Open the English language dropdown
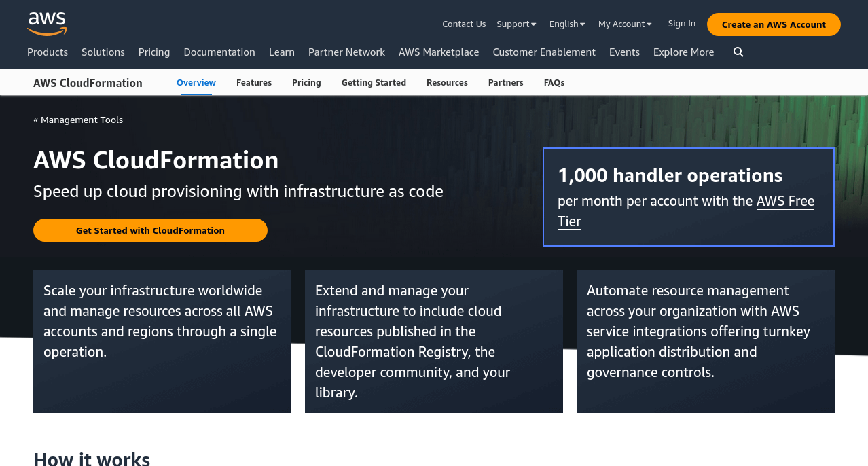Screen dimensions: 868x466 click(x=566, y=24)
